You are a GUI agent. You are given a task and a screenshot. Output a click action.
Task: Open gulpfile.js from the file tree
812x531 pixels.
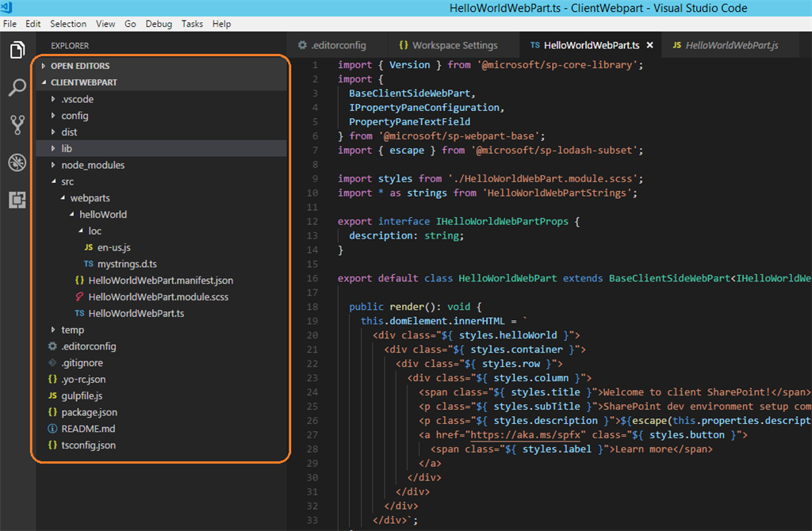(82, 395)
